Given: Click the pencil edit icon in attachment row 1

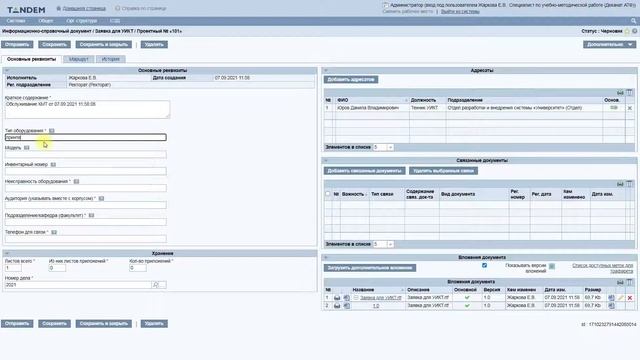Looking at the screenshot, I should coord(621,298).
